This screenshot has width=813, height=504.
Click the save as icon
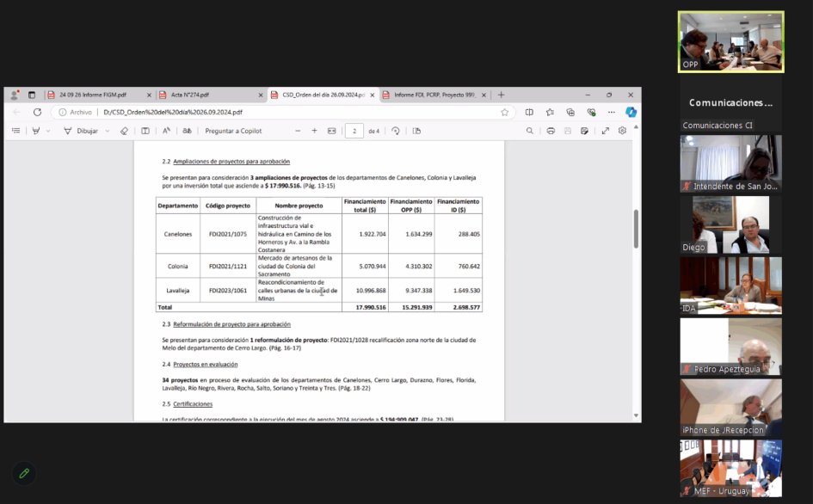pos(584,132)
